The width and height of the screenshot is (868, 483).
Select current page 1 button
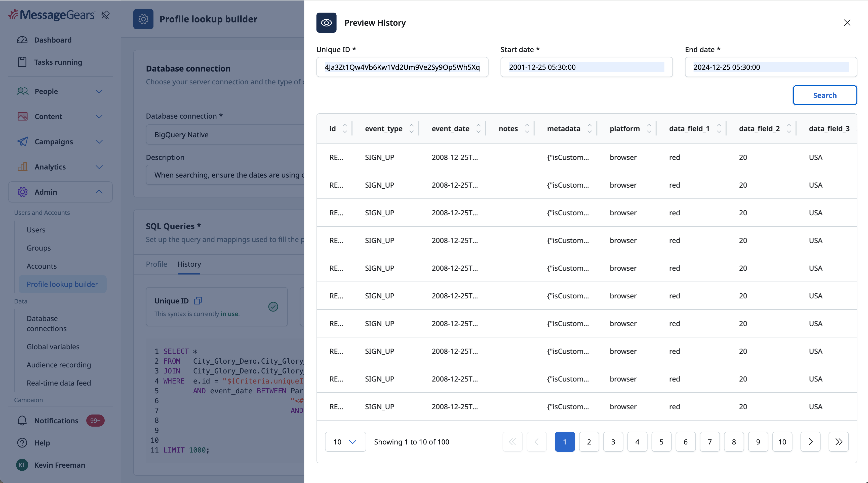(565, 442)
